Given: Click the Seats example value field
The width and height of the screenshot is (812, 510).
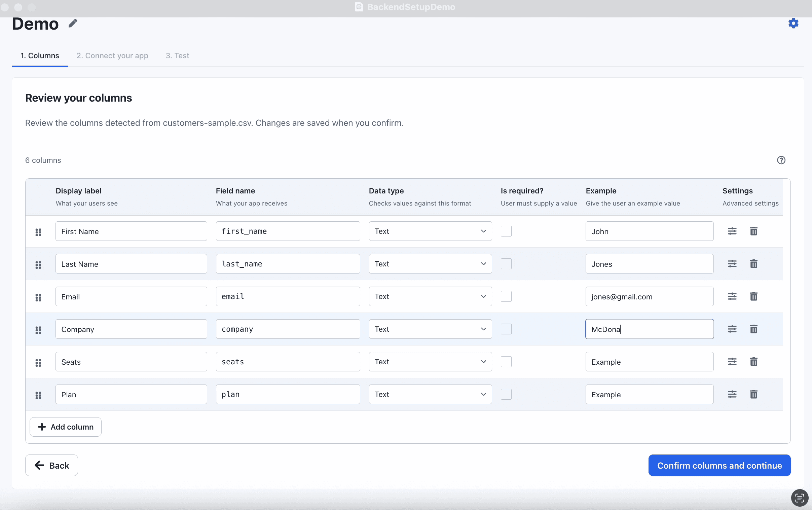Looking at the screenshot, I should tap(650, 362).
